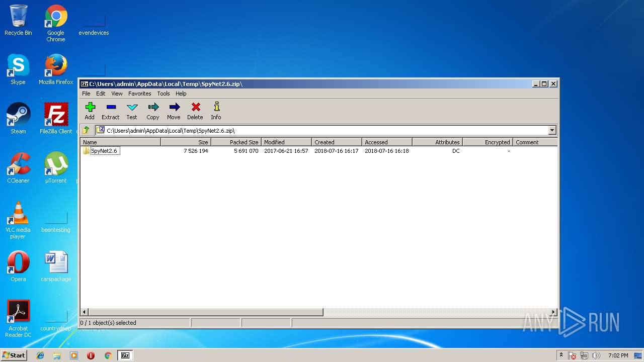Open Windows Media Player from taskbar
Screen dimensions: 644x362
pyautogui.click(x=74, y=355)
